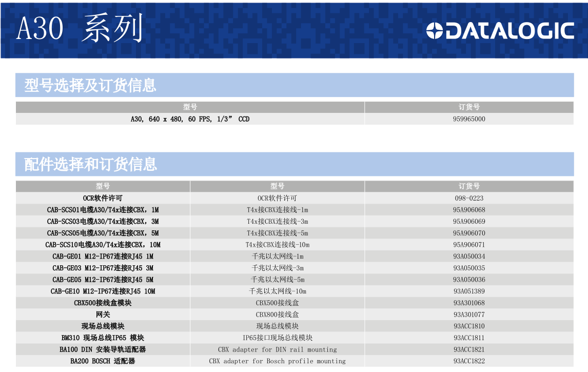This screenshot has height=372, width=588.
Task: Select the CAB-SCS01 1M cable model cell
Action: [103, 210]
